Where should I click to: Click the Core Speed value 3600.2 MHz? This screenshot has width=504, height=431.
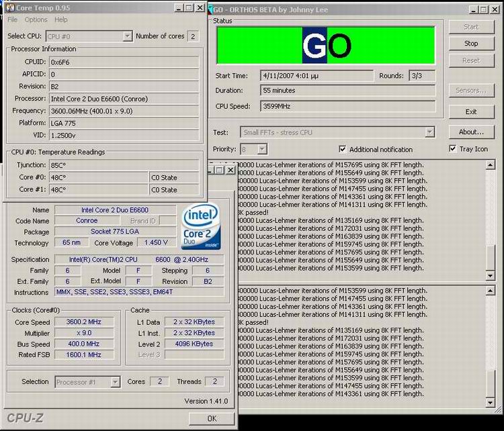point(84,322)
